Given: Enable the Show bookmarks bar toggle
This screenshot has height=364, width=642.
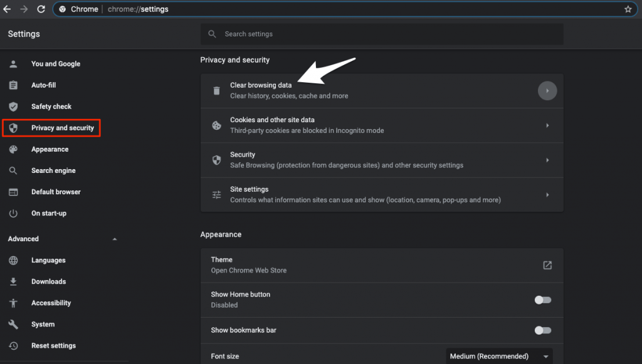Looking at the screenshot, I should [x=543, y=330].
